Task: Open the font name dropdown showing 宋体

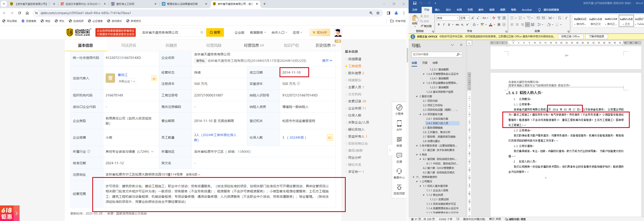Action: click(458, 18)
